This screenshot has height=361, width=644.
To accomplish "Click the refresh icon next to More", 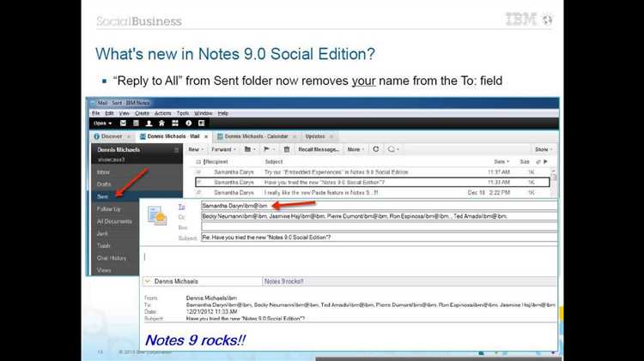I will pos(375,149).
